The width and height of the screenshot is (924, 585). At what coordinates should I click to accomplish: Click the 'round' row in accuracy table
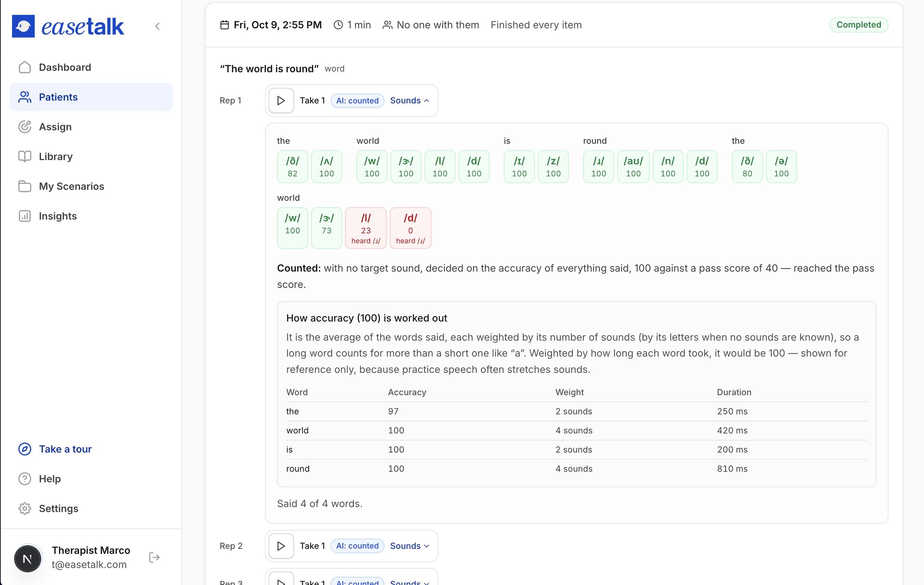click(576, 469)
